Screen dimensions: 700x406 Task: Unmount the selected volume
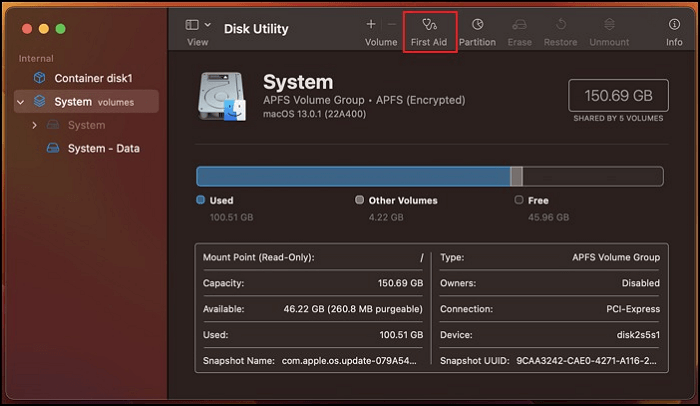(x=609, y=32)
